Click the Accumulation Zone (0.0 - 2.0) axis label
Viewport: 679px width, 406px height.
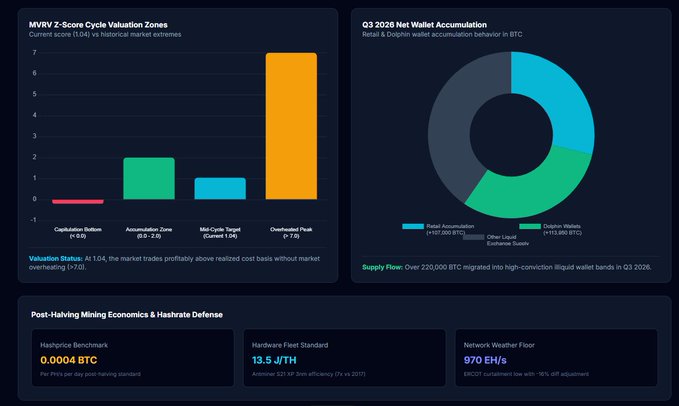[149, 232]
